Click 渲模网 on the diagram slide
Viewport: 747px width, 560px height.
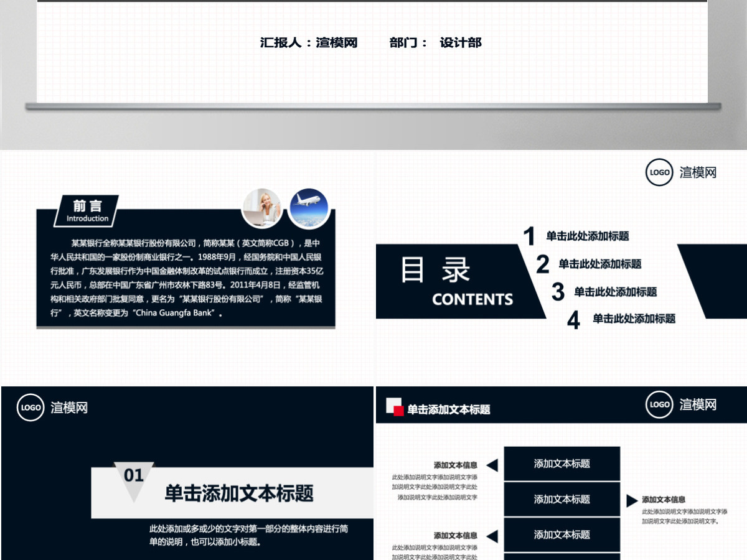click(698, 404)
